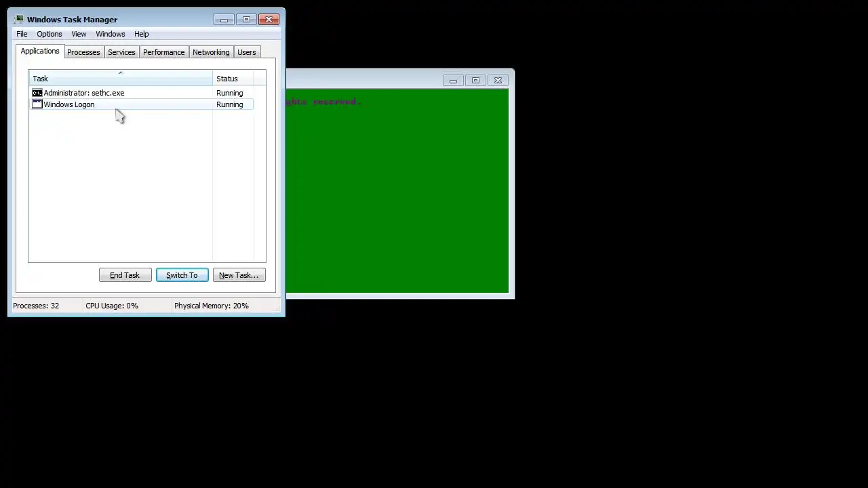The image size is (868, 488).
Task: Maximize the Windows Task Manager window
Action: pos(246,19)
